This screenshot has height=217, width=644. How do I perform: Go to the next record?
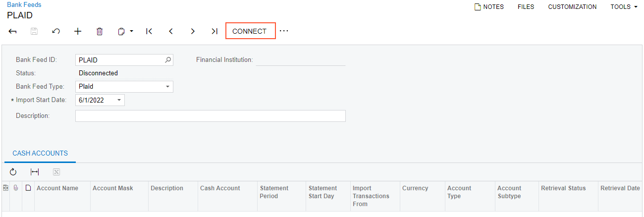click(x=193, y=31)
